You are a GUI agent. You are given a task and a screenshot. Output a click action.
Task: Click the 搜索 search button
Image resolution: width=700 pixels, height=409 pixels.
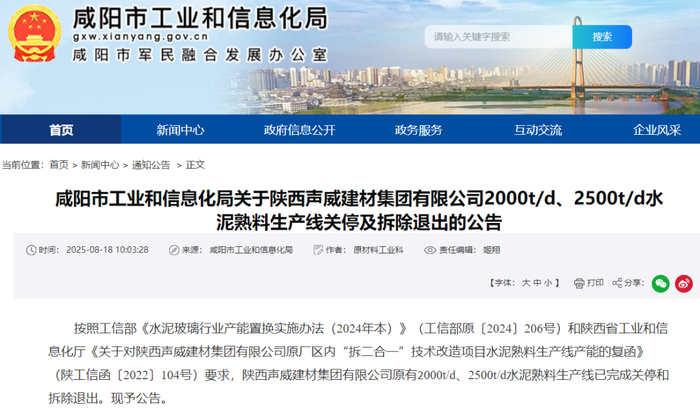pos(602,37)
